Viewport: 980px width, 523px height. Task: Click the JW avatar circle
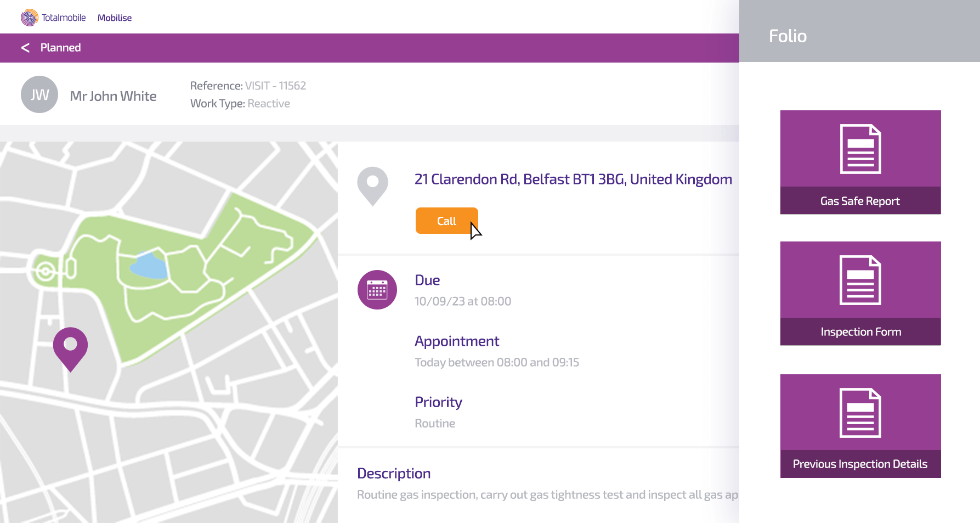(39, 94)
